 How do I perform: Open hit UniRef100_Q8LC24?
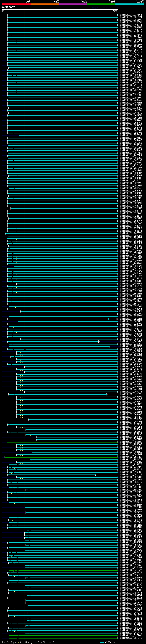(131, 17)
